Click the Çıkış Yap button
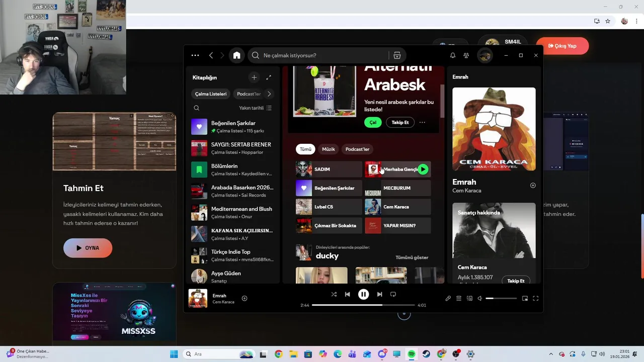This screenshot has height=362, width=644. pos(562,46)
